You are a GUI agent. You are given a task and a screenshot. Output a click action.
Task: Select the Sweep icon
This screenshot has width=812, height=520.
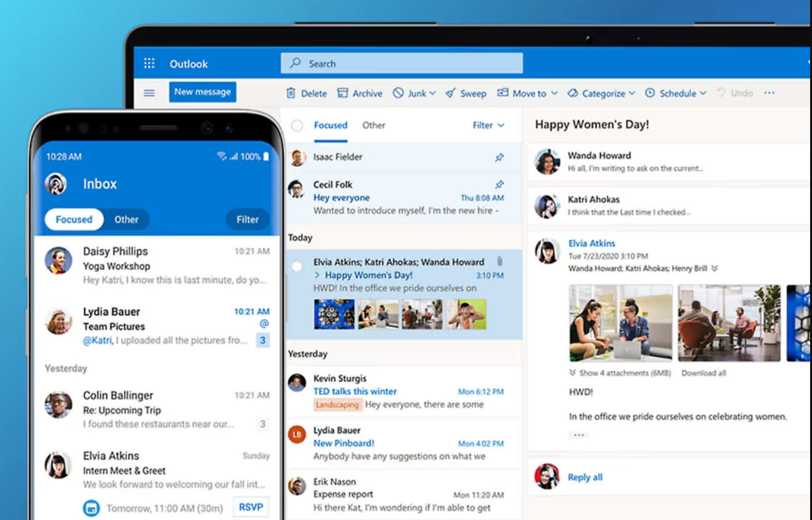tap(449, 92)
